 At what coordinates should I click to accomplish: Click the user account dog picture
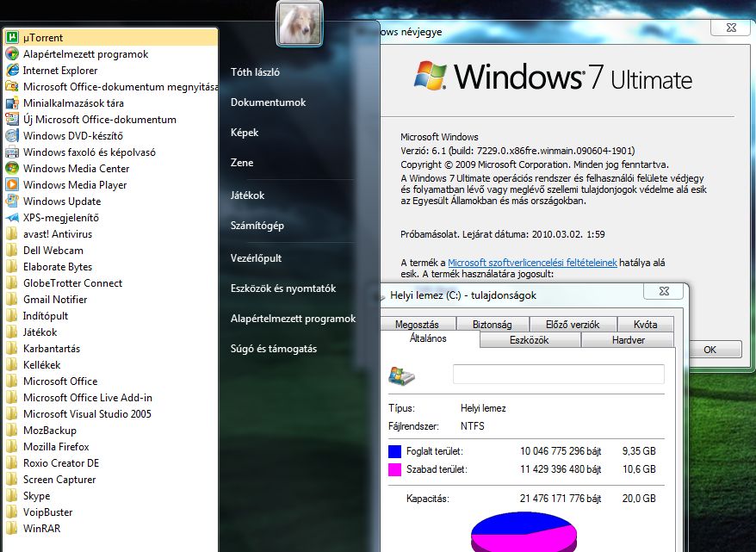300,22
